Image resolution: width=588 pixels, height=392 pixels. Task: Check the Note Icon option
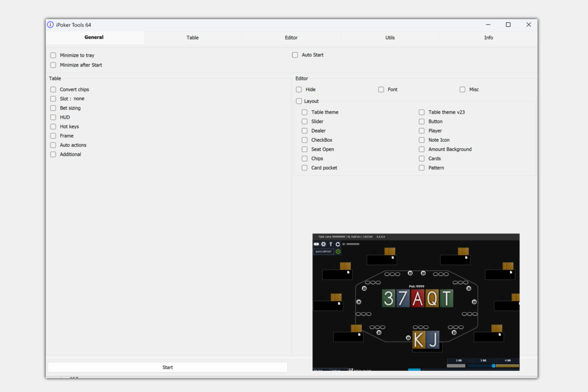[421, 140]
